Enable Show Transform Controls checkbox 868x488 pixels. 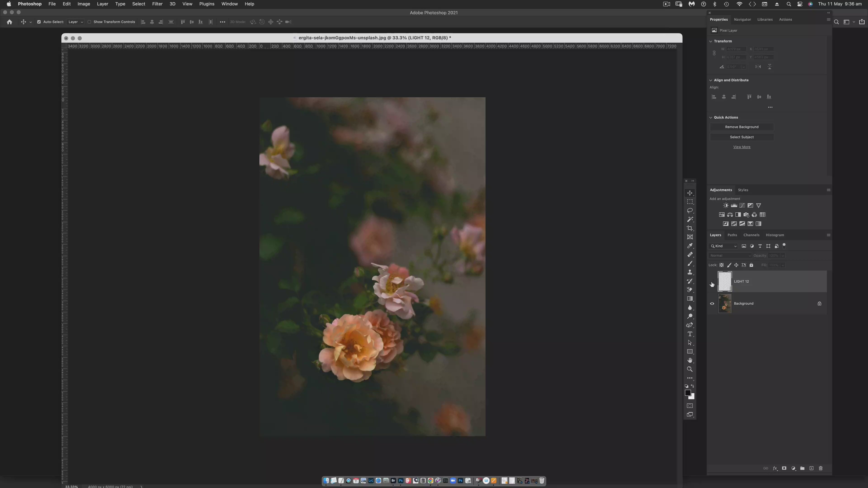point(89,22)
